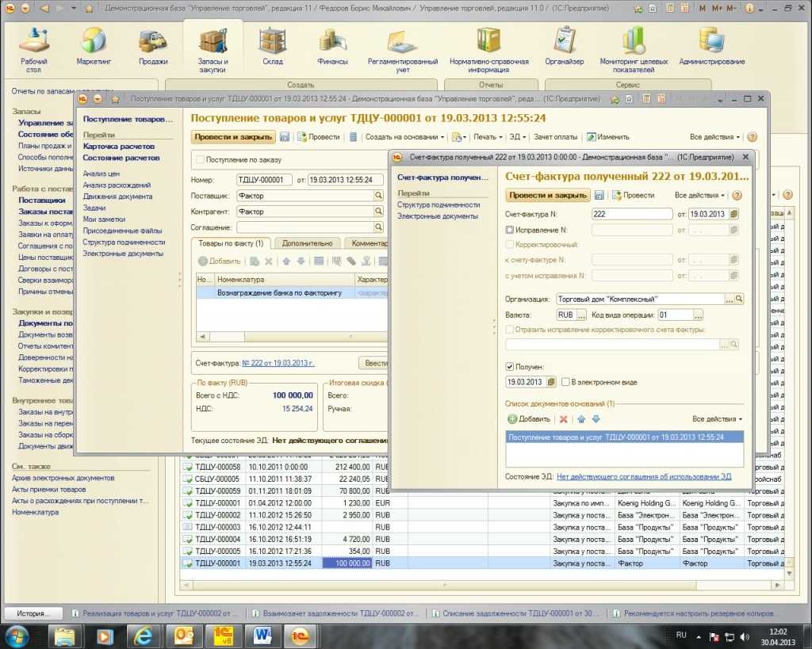Image resolution: width=812 pixels, height=649 pixels.
Task: Click the red delete icon in basis documents list
Action: 564,419
